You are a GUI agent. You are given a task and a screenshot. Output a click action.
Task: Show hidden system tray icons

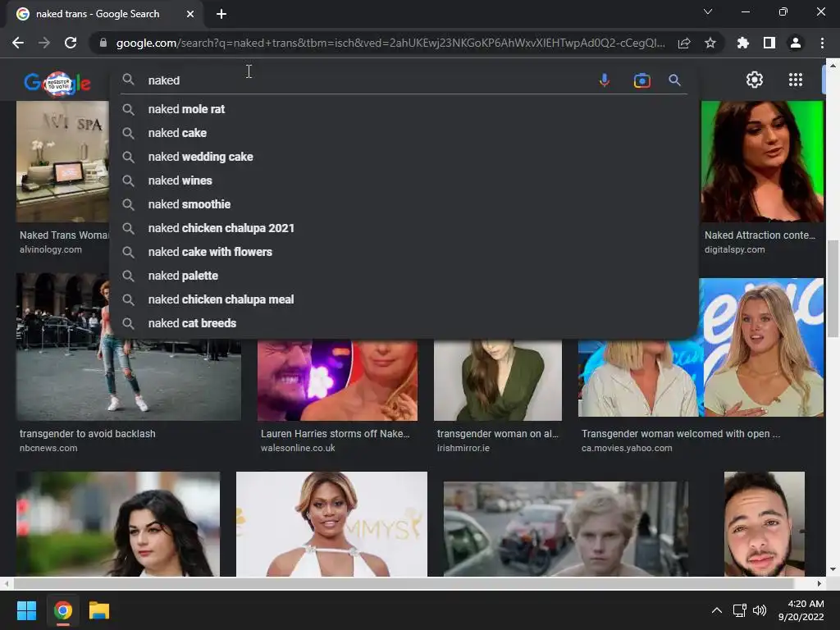(717, 610)
